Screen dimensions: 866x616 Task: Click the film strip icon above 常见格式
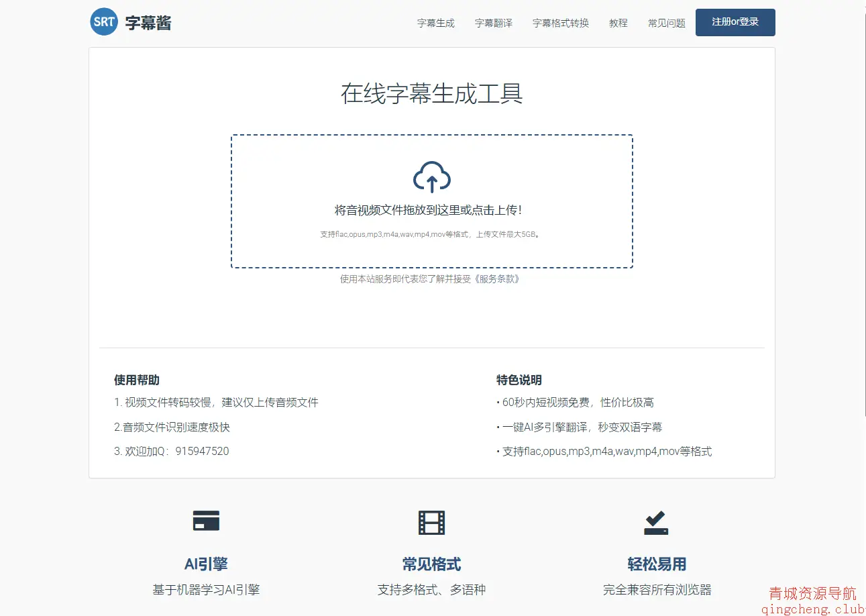pyautogui.click(x=431, y=522)
